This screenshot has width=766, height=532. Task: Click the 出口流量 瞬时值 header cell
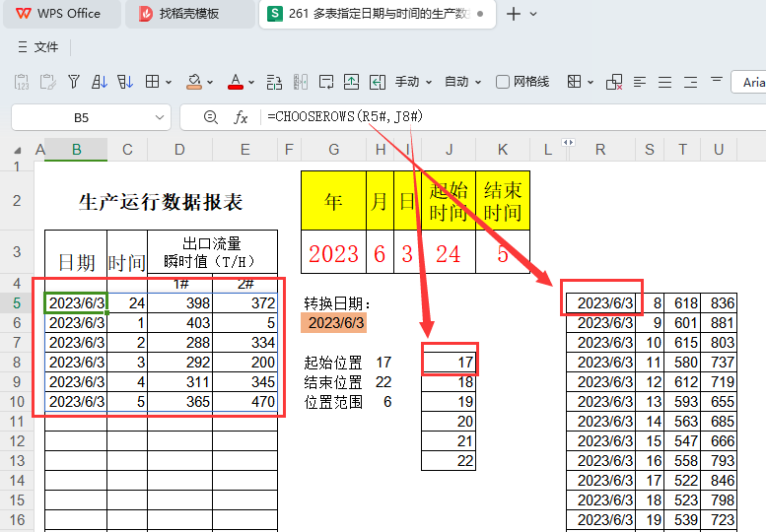pos(213,252)
